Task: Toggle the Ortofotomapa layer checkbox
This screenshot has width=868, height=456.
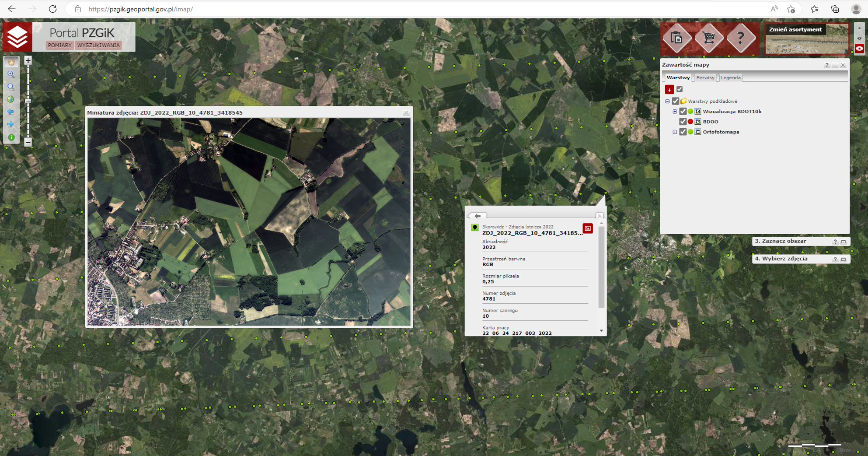Action: (683, 132)
